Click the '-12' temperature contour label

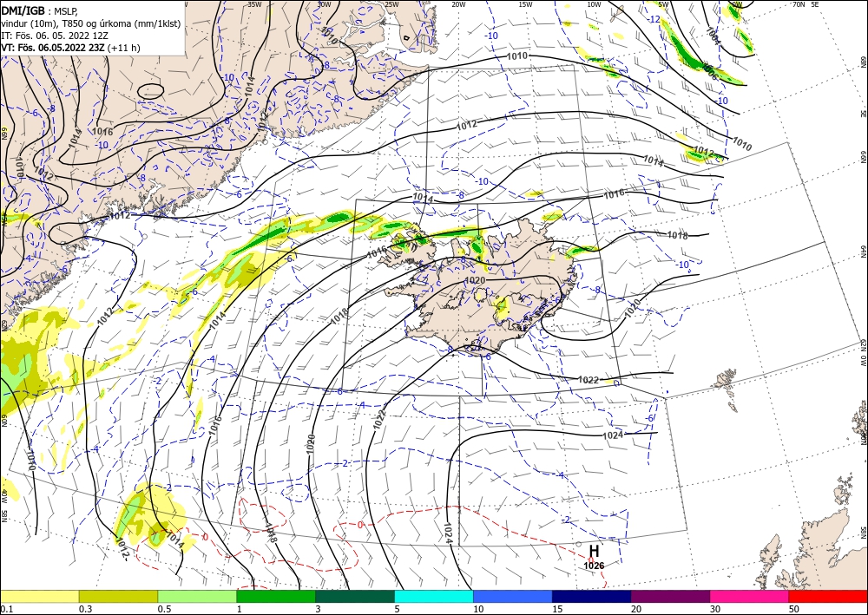click(654, 19)
